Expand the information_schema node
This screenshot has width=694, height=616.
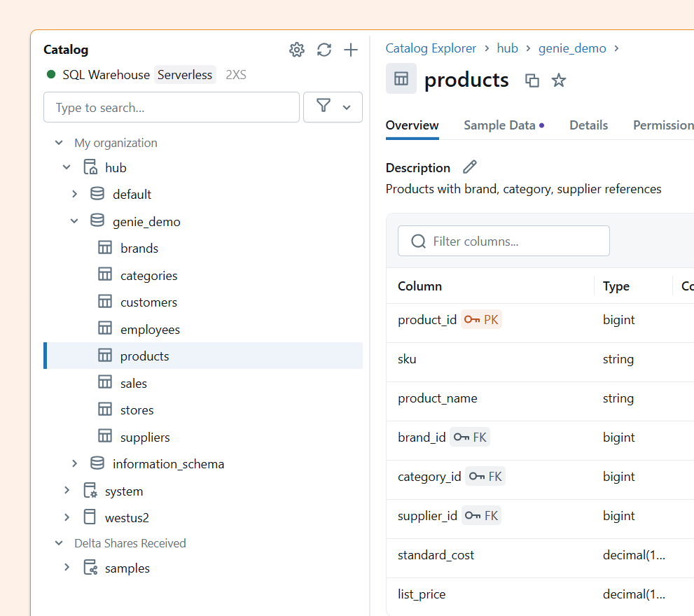[x=74, y=463]
